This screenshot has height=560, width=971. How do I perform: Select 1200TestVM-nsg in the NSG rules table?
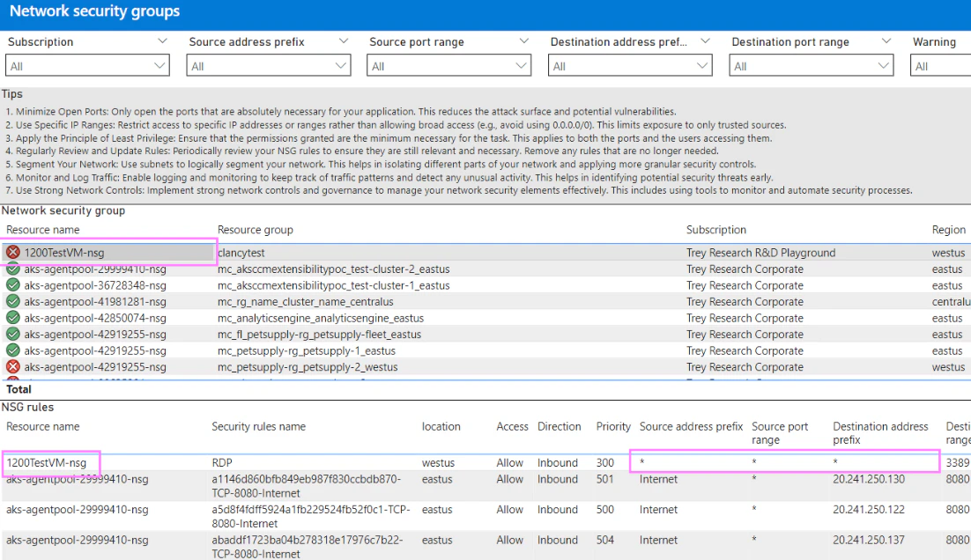point(47,462)
